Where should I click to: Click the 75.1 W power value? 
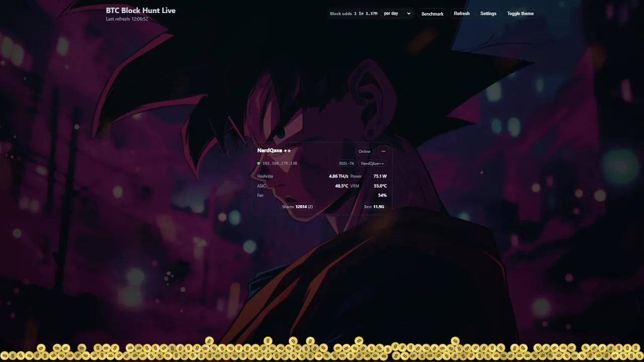click(x=380, y=176)
